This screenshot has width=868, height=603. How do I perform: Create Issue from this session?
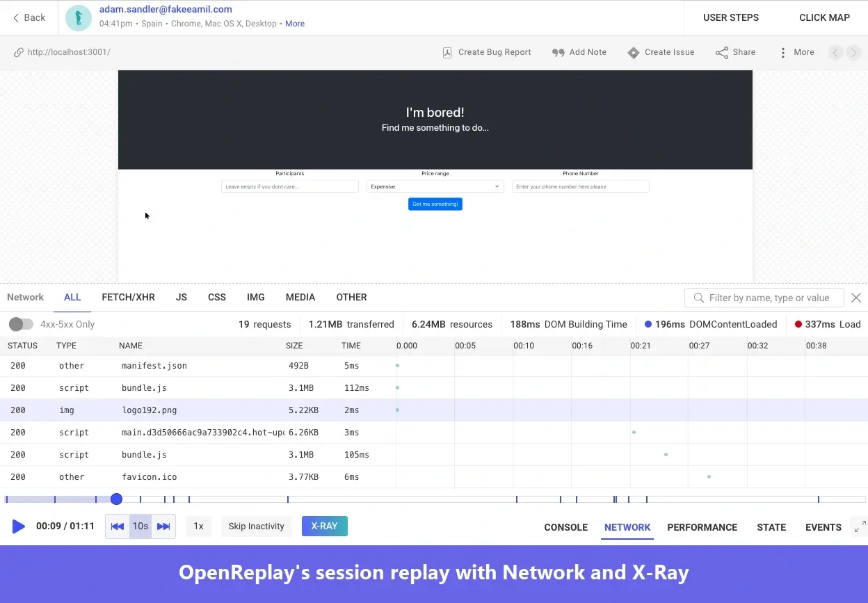661,52
